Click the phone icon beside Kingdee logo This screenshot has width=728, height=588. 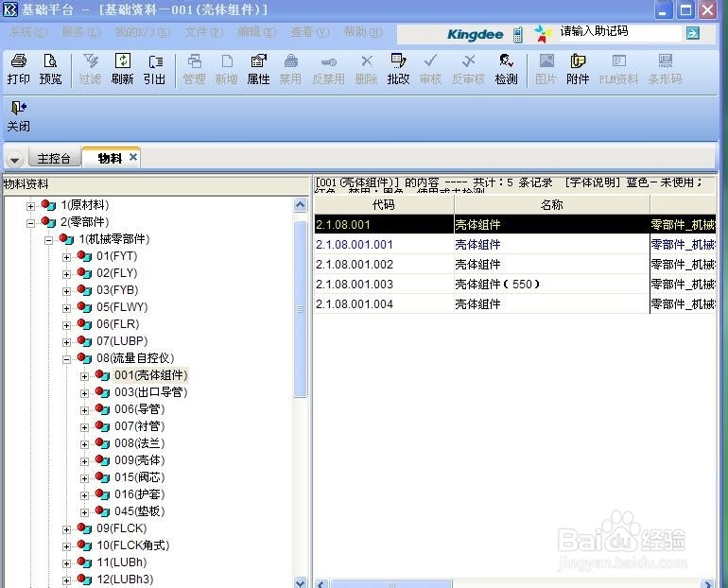518,34
